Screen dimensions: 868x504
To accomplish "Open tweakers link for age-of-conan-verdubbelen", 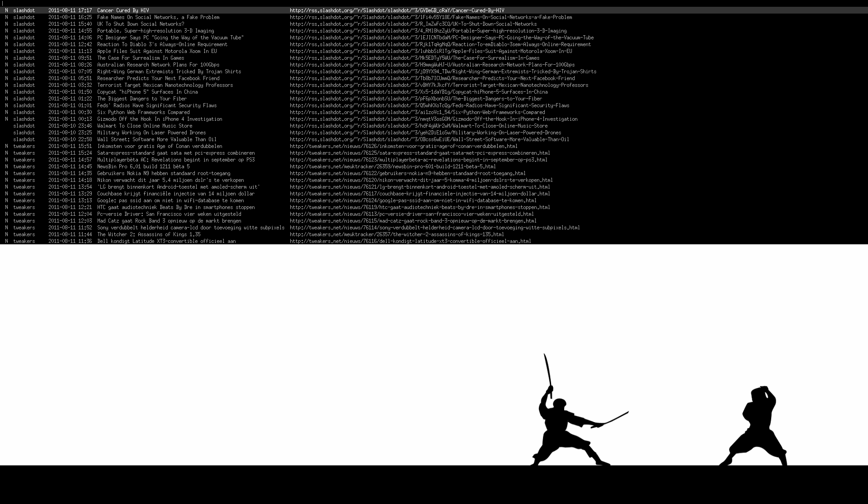I will pos(403,146).
